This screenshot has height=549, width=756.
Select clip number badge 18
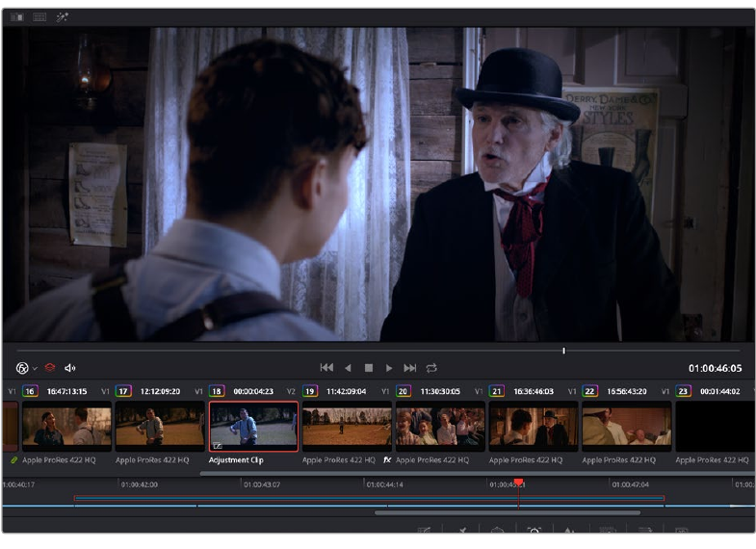[217, 391]
